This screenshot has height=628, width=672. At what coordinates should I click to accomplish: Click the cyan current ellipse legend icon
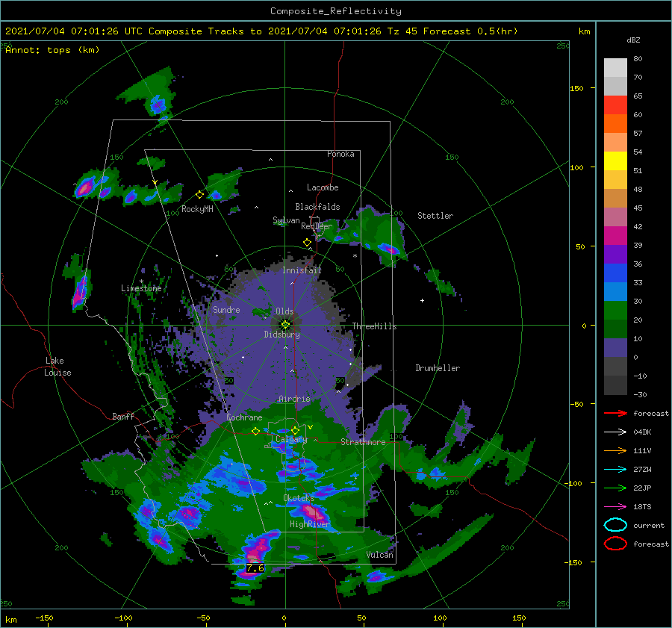click(615, 525)
